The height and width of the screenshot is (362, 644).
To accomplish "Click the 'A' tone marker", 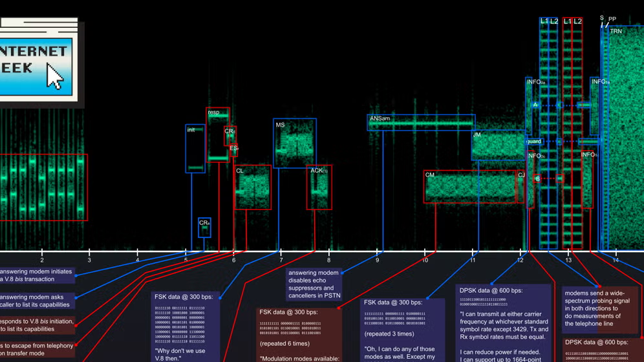I will pyautogui.click(x=535, y=105).
